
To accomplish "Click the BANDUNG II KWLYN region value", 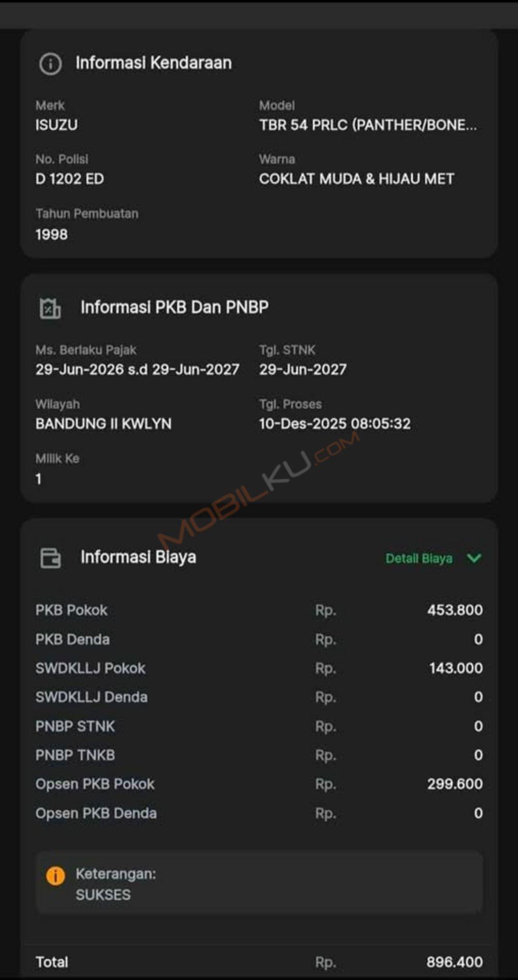I will point(103,424).
